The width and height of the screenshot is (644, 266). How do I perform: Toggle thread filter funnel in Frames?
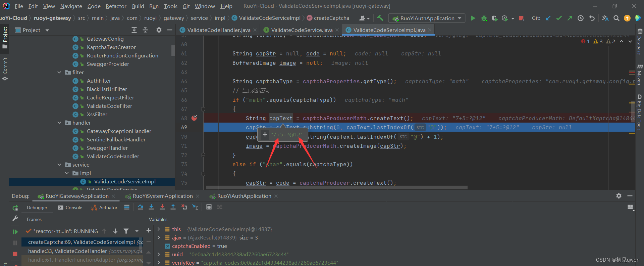pyautogui.click(x=126, y=231)
